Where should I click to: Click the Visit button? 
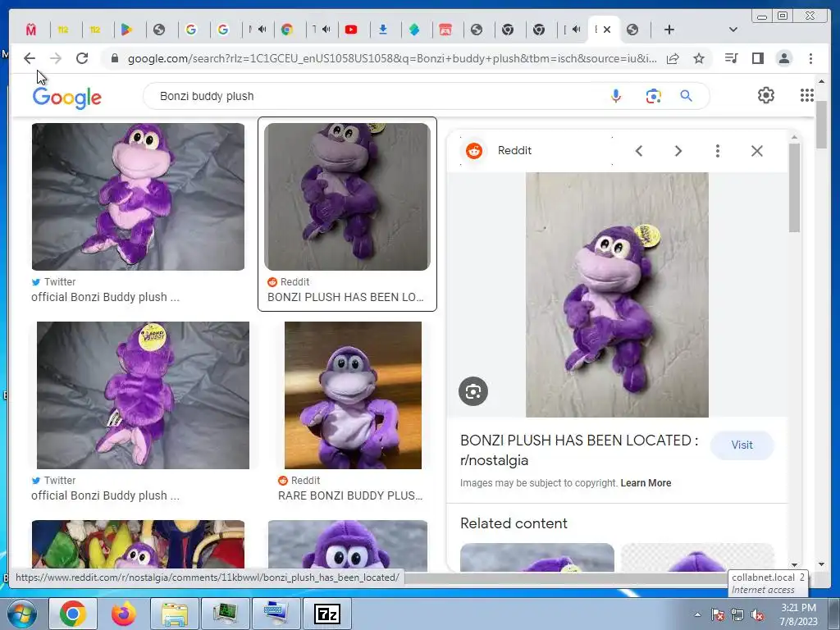coord(742,445)
